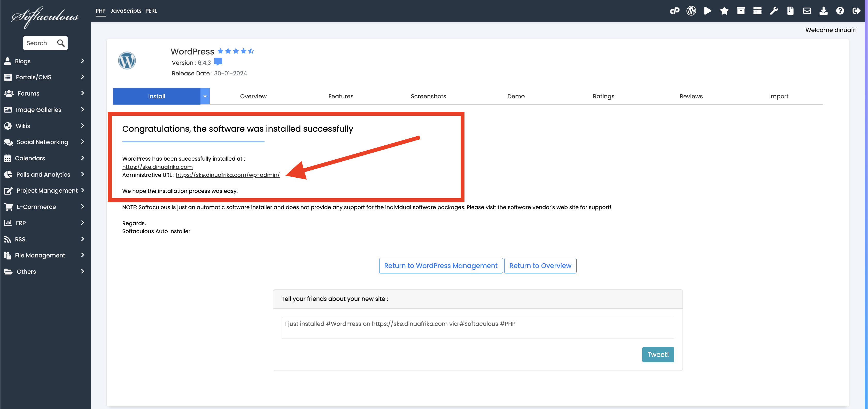Click the tweet message text box
This screenshot has width=868, height=409.
[477, 328]
